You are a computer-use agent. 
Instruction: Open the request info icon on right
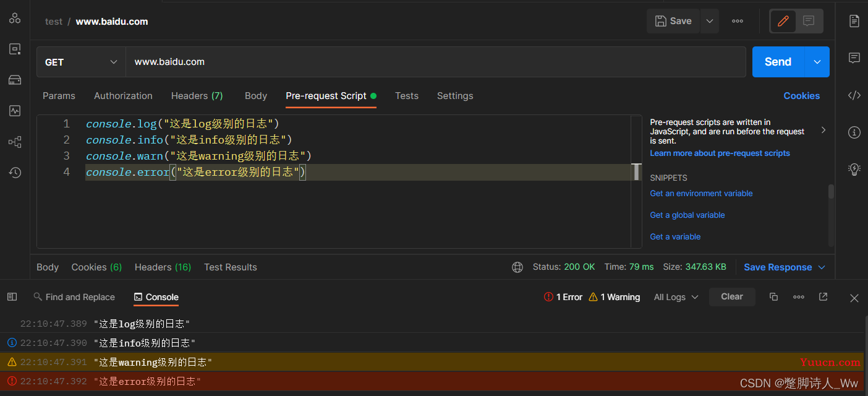point(854,132)
